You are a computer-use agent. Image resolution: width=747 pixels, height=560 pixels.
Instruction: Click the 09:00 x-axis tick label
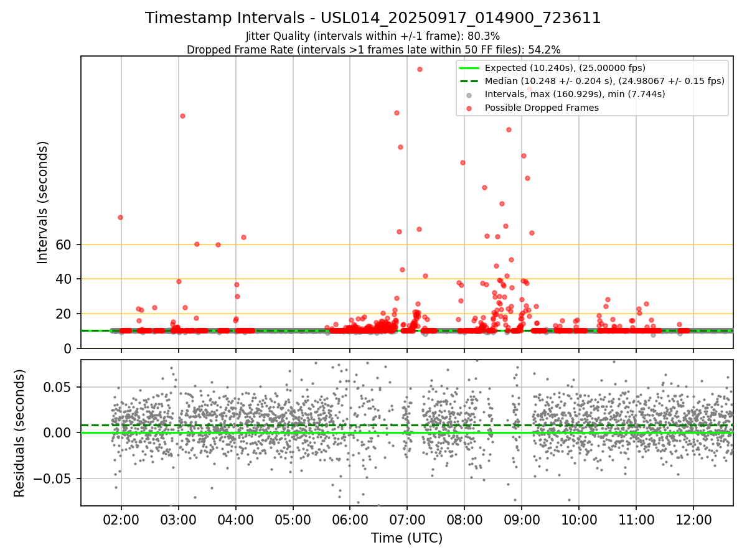tap(522, 518)
